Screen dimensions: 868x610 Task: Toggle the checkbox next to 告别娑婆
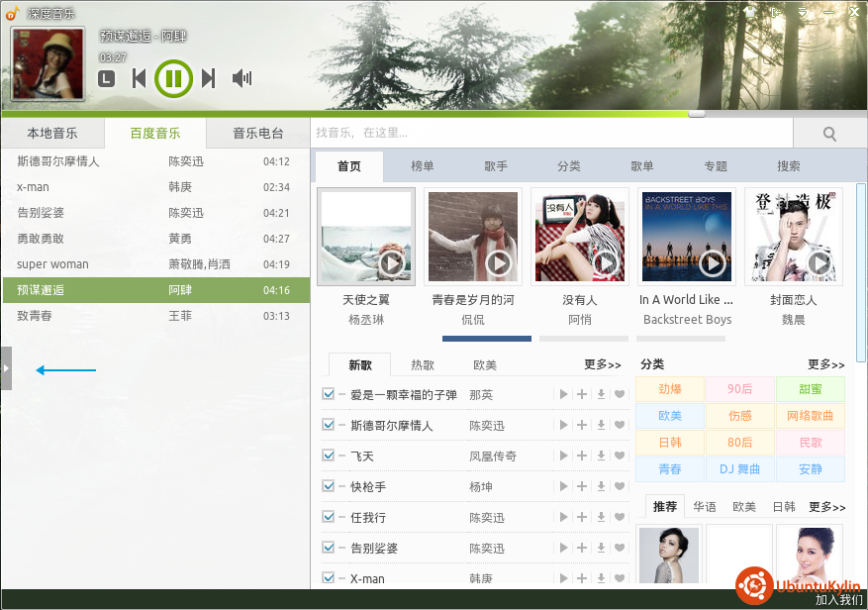point(329,548)
